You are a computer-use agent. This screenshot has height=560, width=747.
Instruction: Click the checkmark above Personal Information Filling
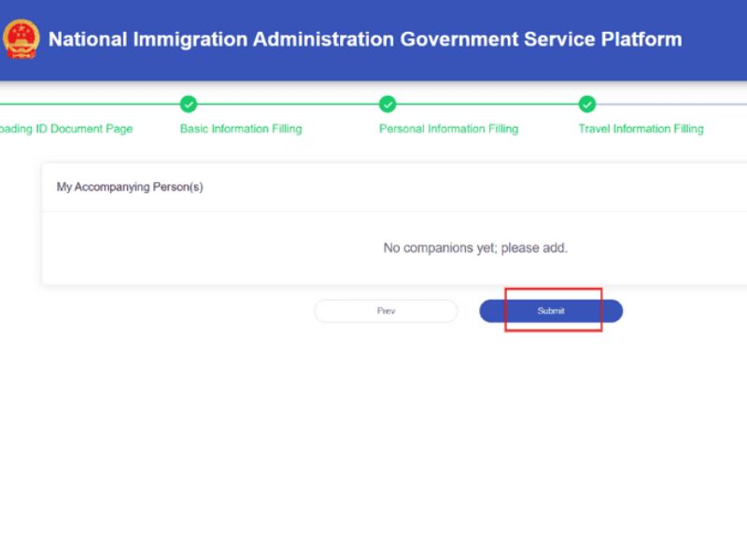click(388, 104)
